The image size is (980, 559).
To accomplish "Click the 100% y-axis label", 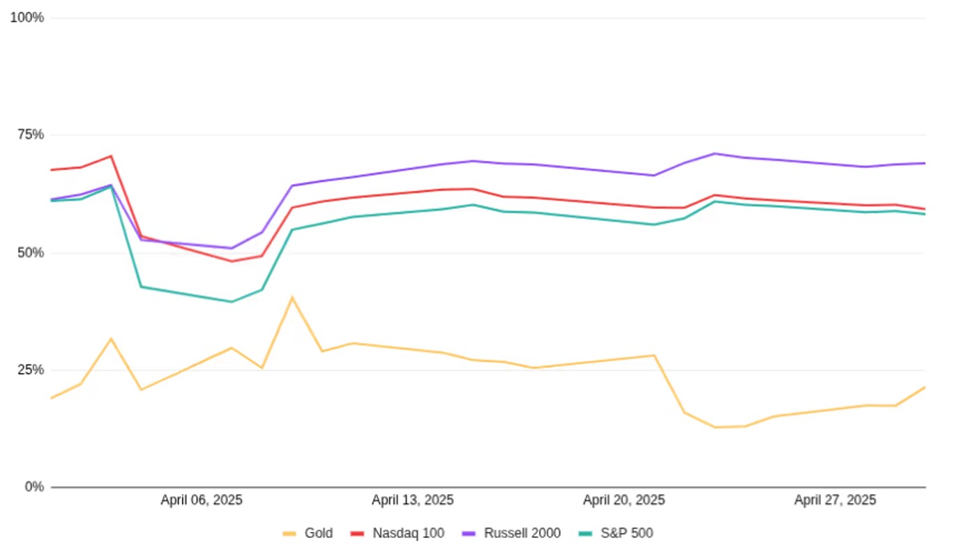I will 27,17.
